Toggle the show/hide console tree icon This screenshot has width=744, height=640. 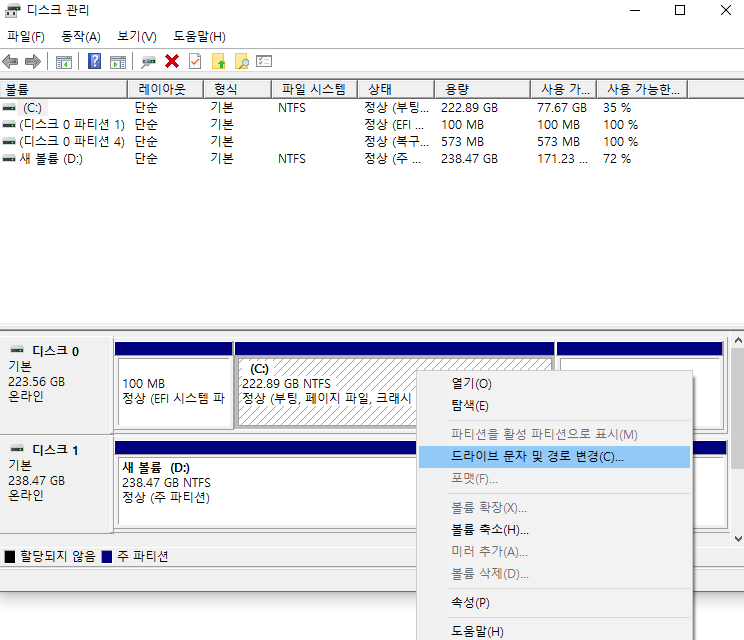[64, 62]
